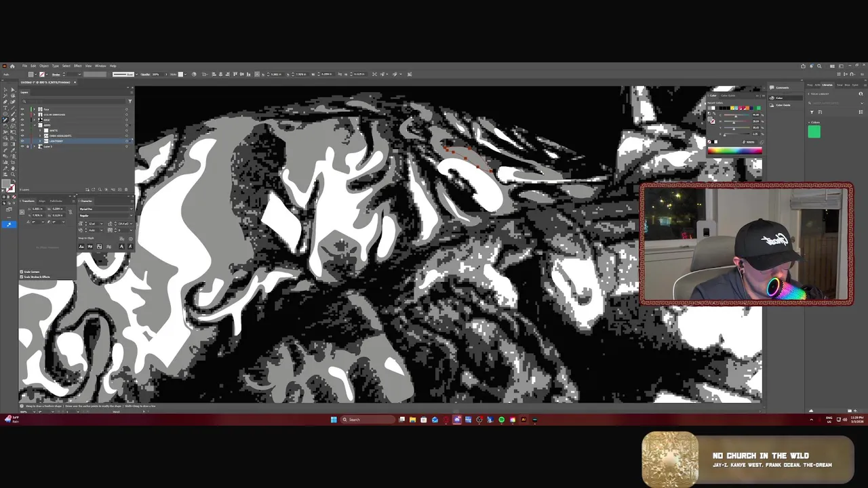The height and width of the screenshot is (488, 868).
Task: Open the Arrange Documents icon at top right
Action: 832,66
